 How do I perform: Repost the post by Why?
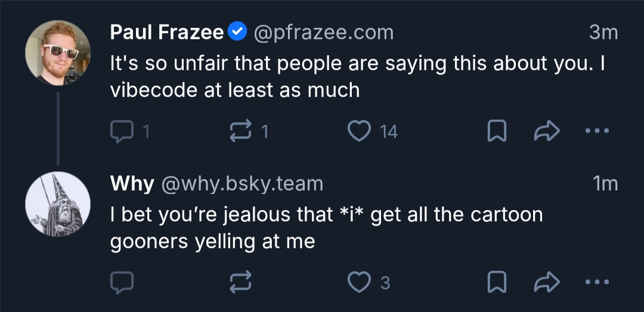coord(241,283)
